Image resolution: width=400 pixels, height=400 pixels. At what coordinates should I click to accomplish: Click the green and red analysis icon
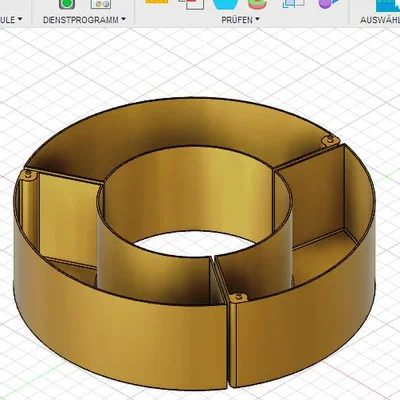(x=258, y=4)
